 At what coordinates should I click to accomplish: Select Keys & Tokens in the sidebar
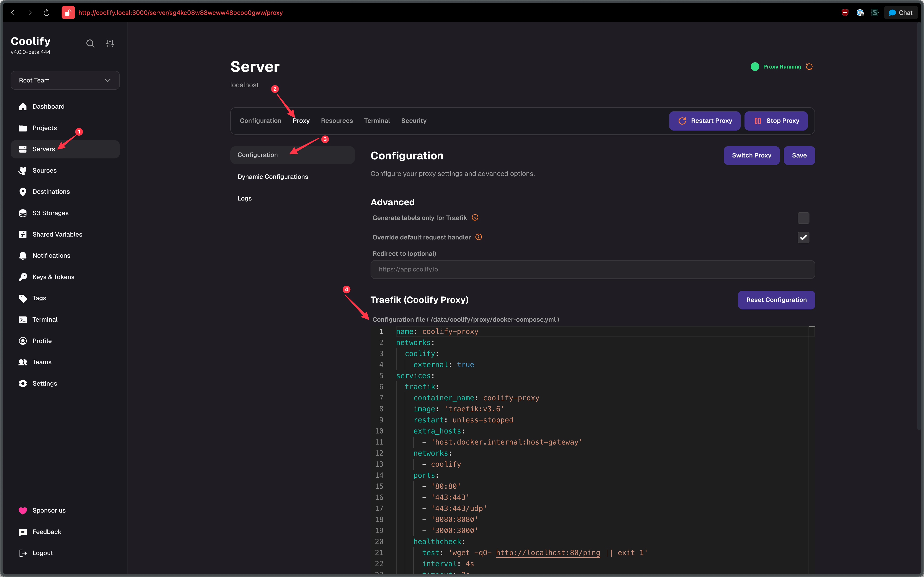pos(54,277)
